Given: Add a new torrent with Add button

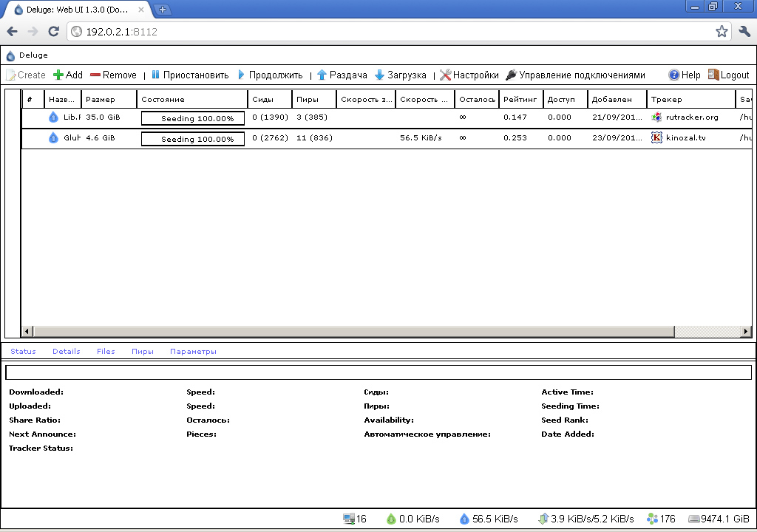Looking at the screenshot, I should pos(68,75).
